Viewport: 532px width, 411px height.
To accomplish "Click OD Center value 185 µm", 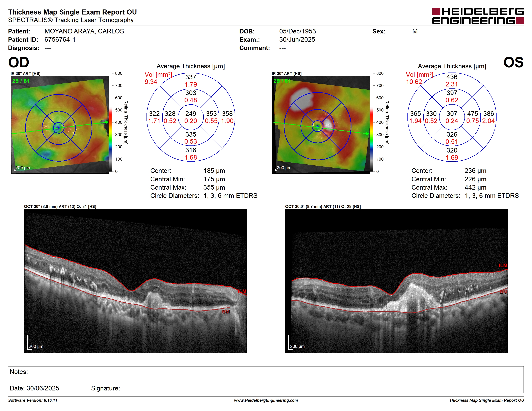I will click(x=214, y=171).
